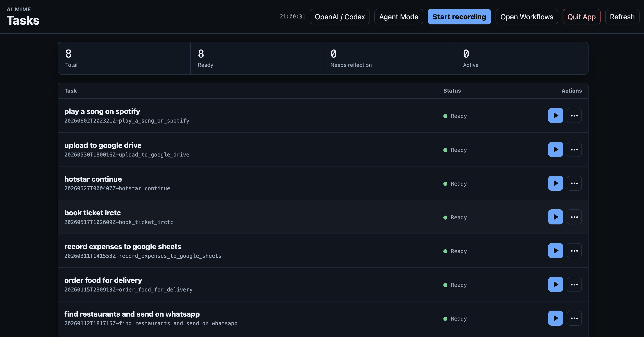Screen dimensions: 644x337
Task: Run the play a song on spotify task
Action: [555, 116]
